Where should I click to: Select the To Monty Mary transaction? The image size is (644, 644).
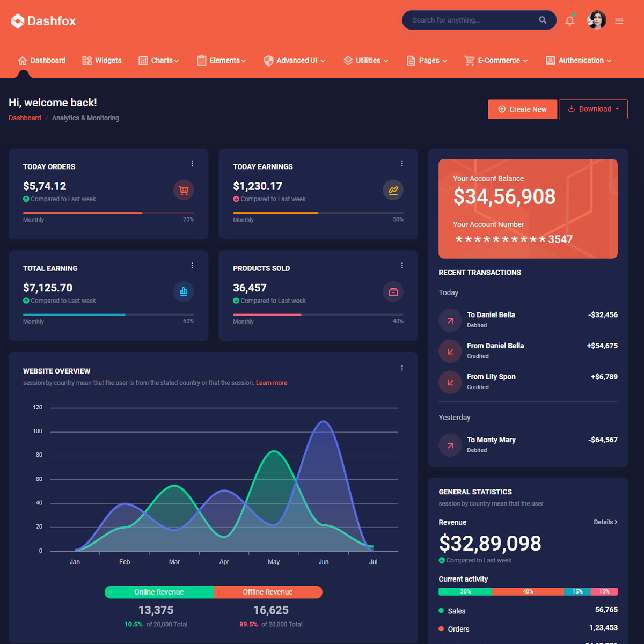click(x=528, y=445)
